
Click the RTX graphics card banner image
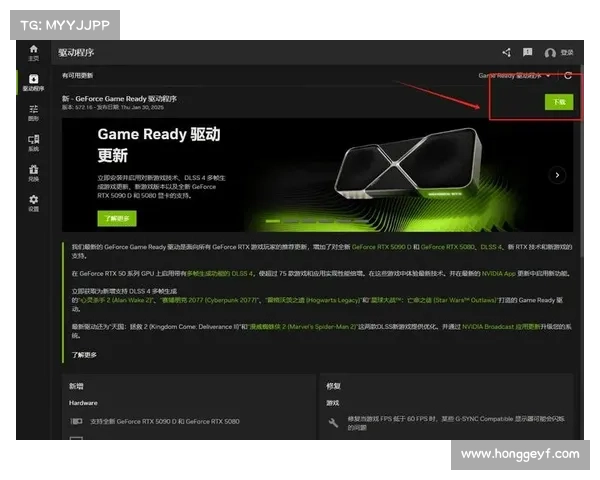tap(408, 163)
